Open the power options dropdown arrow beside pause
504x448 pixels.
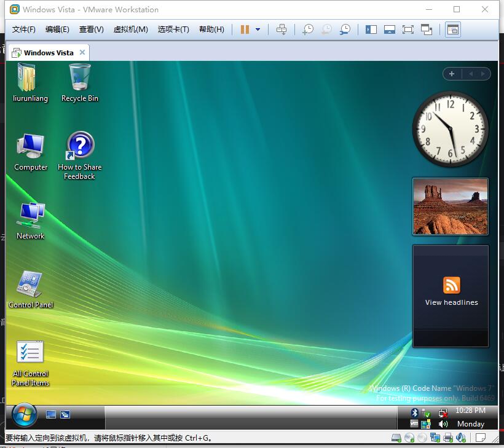(258, 29)
